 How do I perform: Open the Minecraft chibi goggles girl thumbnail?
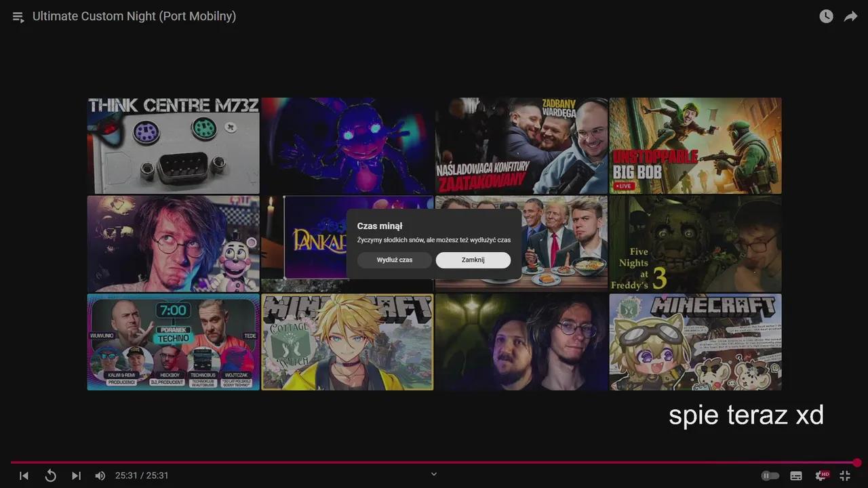point(695,342)
